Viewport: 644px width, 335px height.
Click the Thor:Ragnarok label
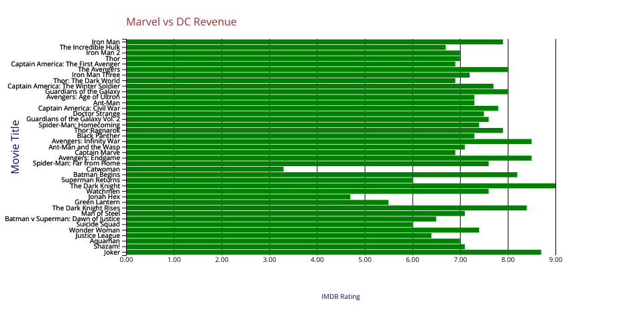(x=97, y=131)
